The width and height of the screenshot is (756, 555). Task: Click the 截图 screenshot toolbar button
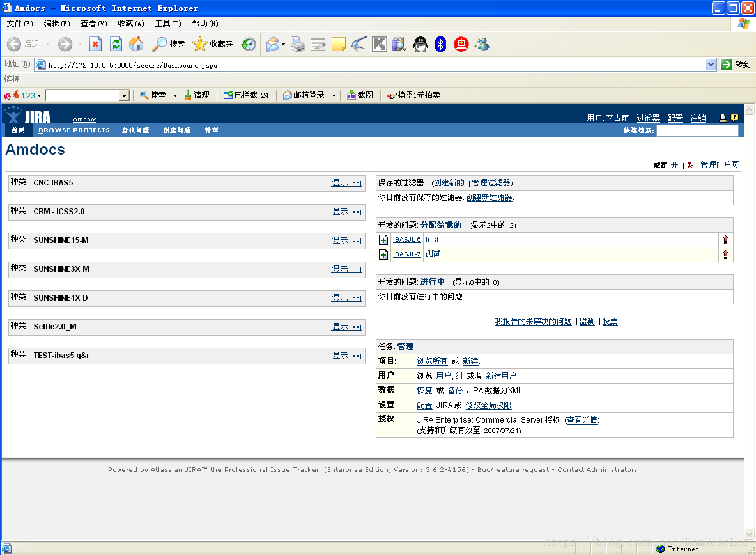pyautogui.click(x=360, y=95)
